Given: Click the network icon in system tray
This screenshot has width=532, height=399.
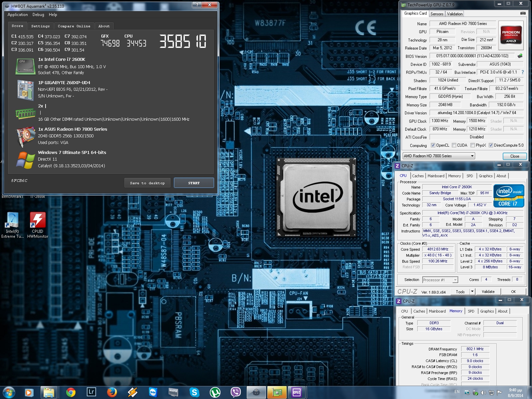Looking at the screenshot, I should 491,393.
